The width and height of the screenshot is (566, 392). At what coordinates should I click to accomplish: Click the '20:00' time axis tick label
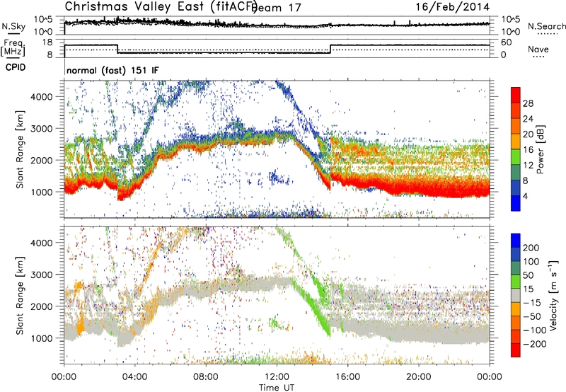(x=418, y=377)
